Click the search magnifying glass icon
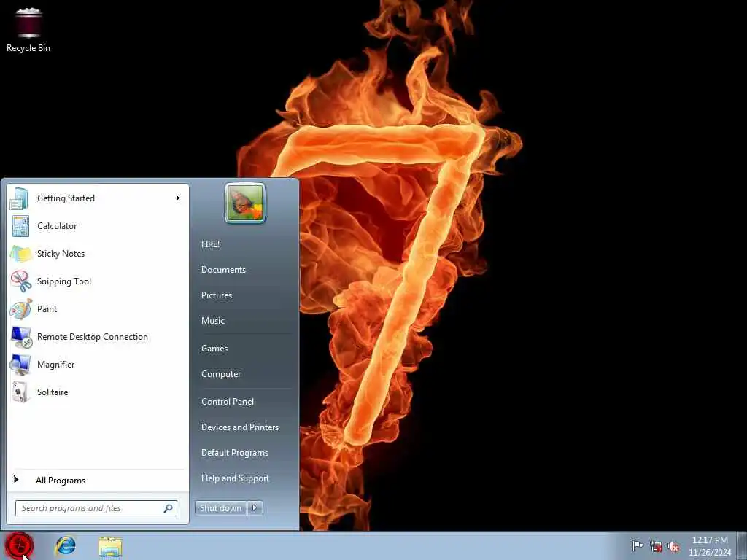Image resolution: width=747 pixels, height=560 pixels. tap(169, 508)
